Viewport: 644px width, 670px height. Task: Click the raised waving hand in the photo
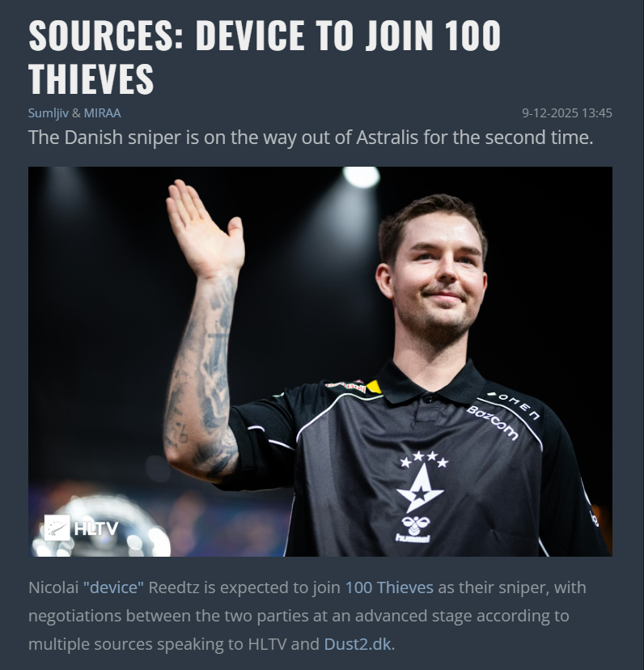(x=204, y=229)
